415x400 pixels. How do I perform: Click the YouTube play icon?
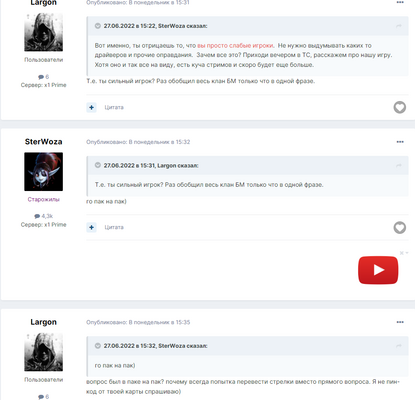(x=378, y=270)
